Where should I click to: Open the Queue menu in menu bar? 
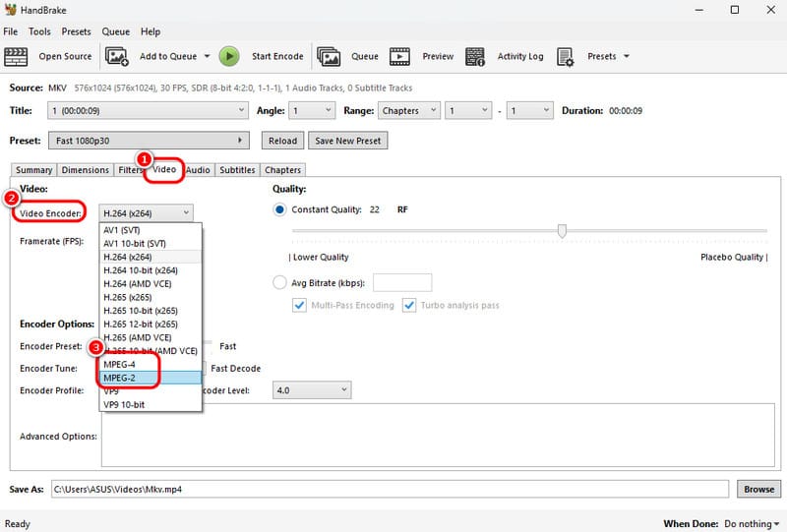click(x=116, y=31)
